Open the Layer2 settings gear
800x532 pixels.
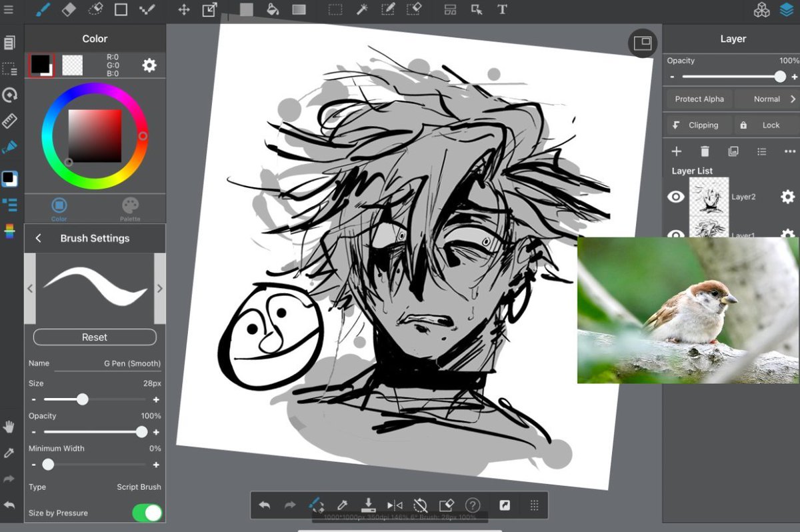pyautogui.click(x=788, y=197)
